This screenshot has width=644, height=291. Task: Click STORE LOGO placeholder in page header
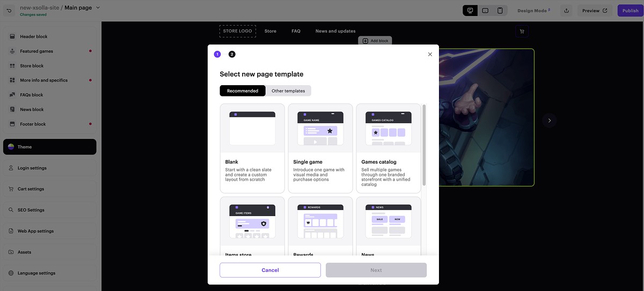(238, 31)
